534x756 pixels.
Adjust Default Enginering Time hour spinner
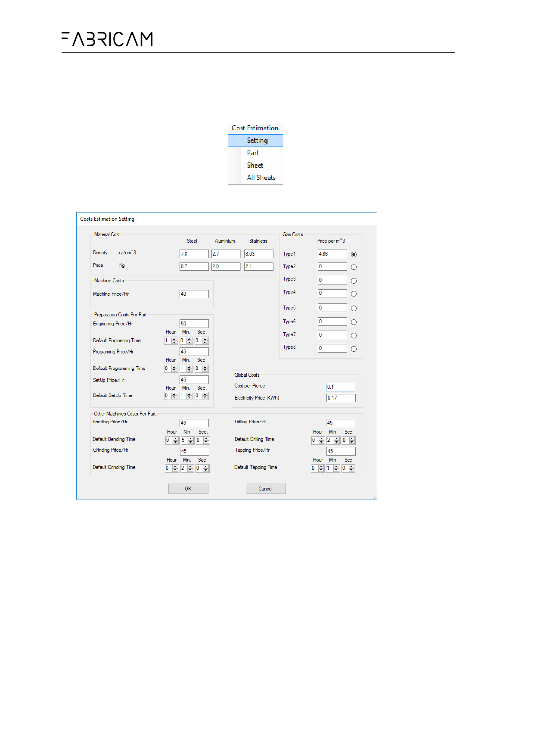click(x=174, y=341)
